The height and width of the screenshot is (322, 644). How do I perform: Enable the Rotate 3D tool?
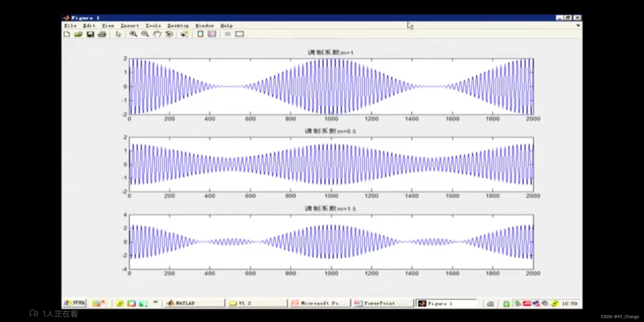click(169, 34)
